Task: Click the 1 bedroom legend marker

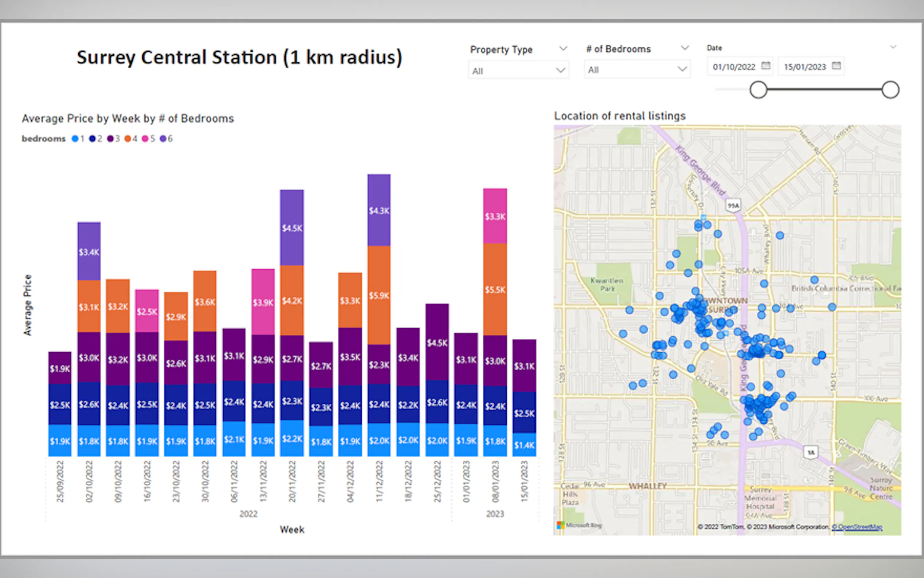Action: (75, 139)
